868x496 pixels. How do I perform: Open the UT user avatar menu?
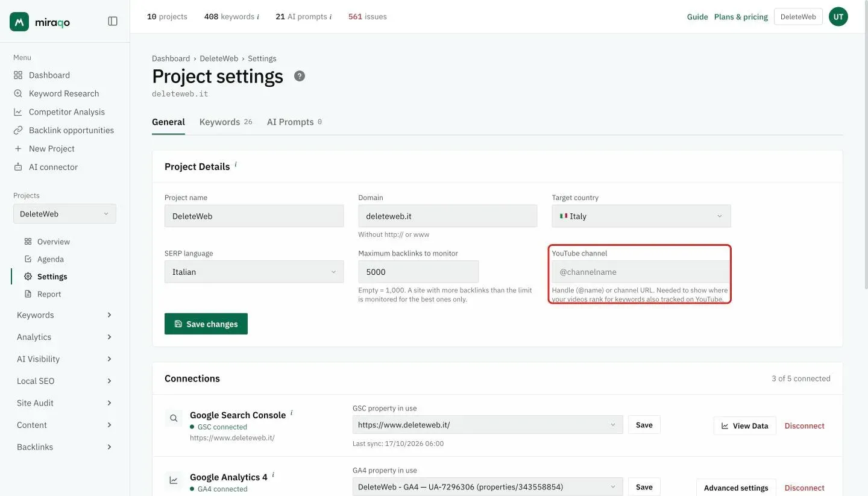pyautogui.click(x=838, y=17)
